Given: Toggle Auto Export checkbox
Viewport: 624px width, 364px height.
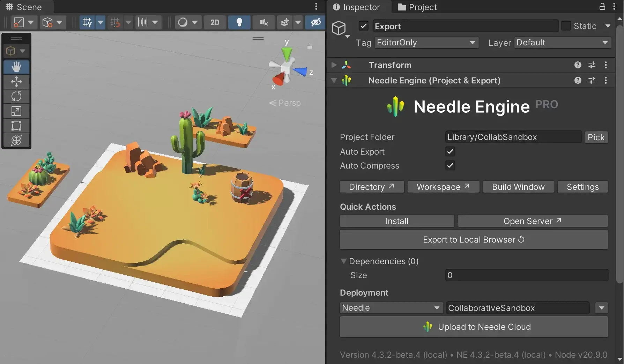Looking at the screenshot, I should [x=450, y=151].
